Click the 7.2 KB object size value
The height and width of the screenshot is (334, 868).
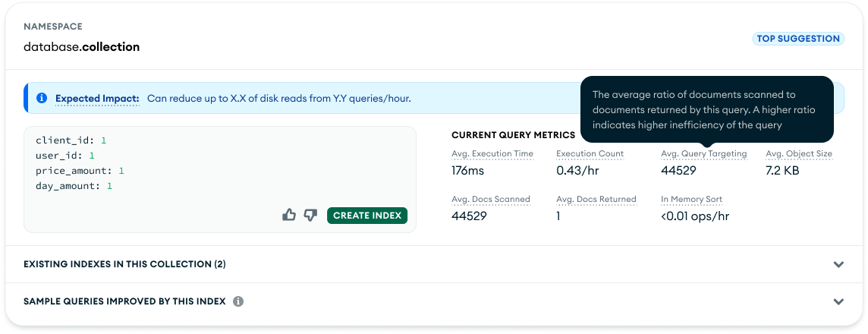pos(782,171)
